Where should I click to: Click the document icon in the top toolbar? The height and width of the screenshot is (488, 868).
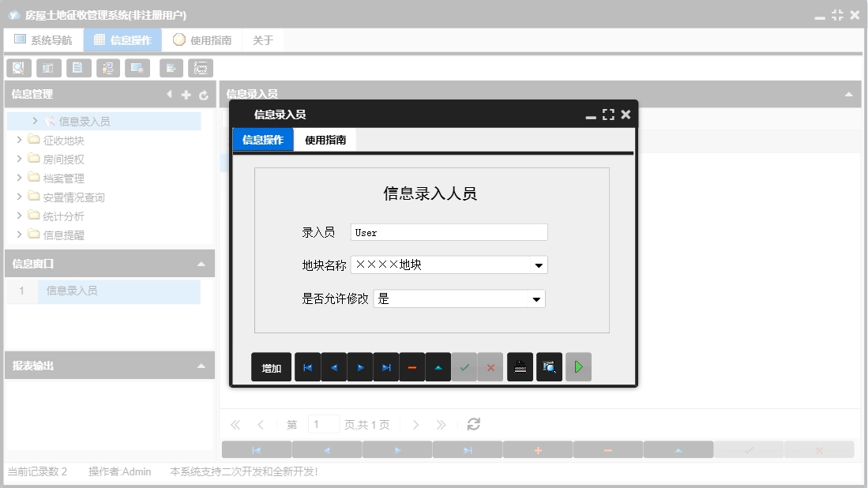(x=78, y=68)
